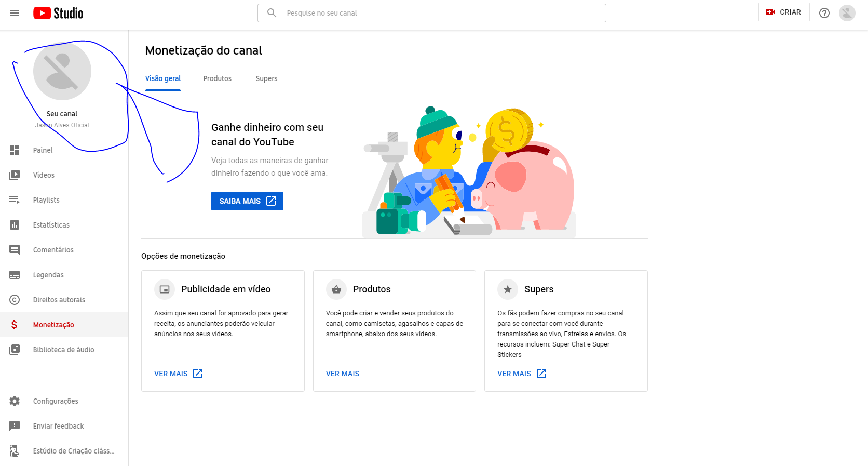This screenshot has height=466, width=868.
Task: Click the copyright circle icon
Action: coord(15,300)
